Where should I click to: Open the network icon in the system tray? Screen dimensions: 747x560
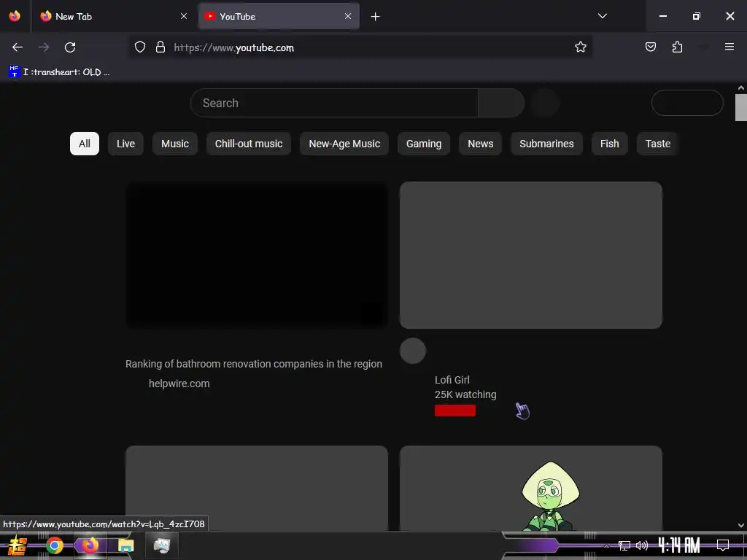click(624, 545)
